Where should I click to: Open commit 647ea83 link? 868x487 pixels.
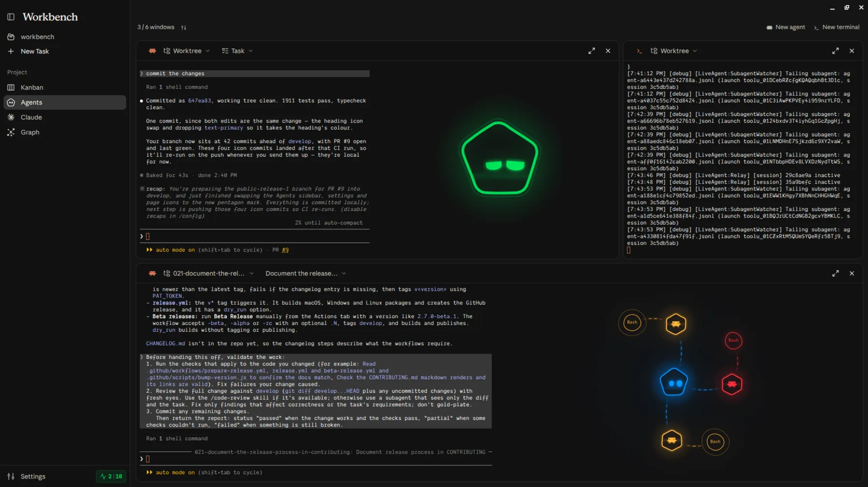(x=200, y=101)
